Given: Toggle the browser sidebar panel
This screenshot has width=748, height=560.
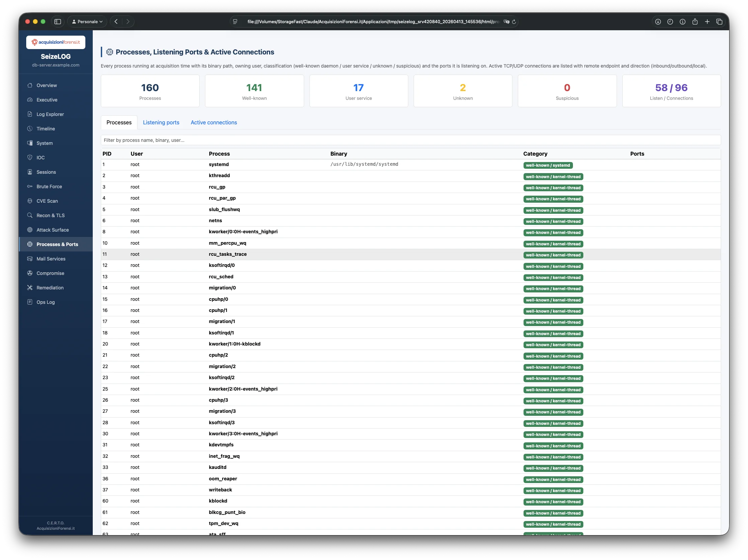Looking at the screenshot, I should point(57,21).
